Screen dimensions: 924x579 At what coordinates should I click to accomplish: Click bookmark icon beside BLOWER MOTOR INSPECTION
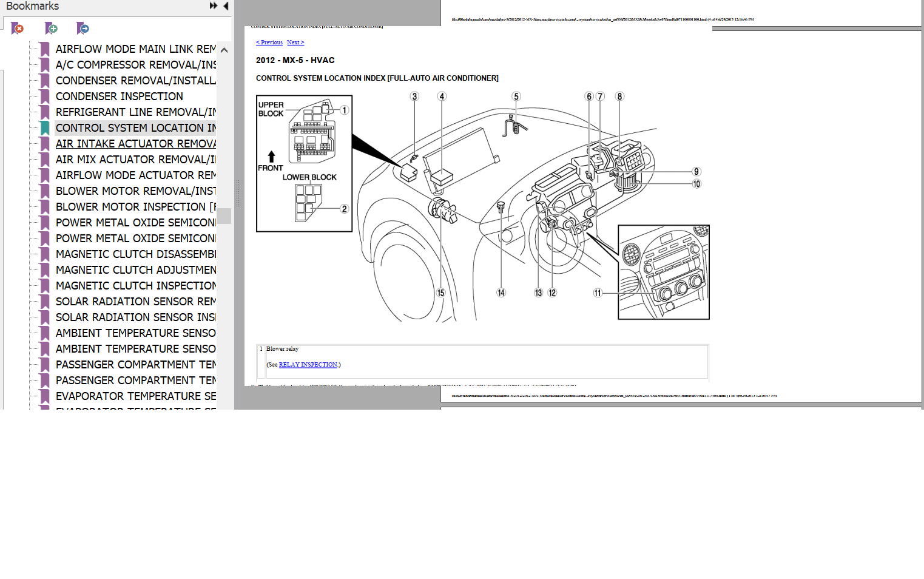pos(44,207)
